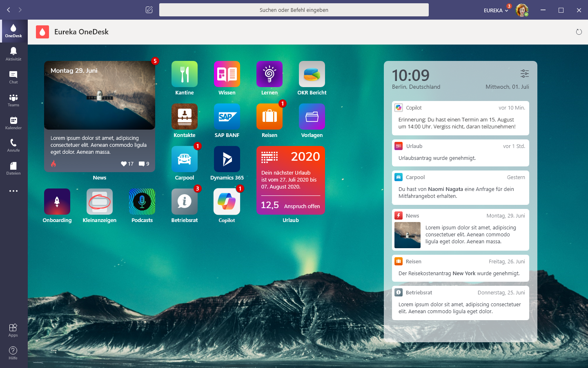
Task: Click the 'Berlin, Deutschland' location text
Action: [x=416, y=87]
